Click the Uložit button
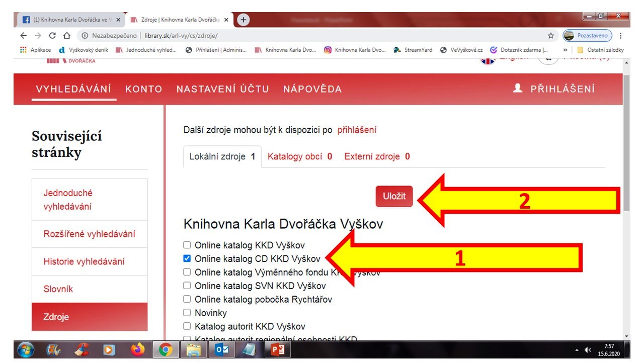 (x=394, y=197)
